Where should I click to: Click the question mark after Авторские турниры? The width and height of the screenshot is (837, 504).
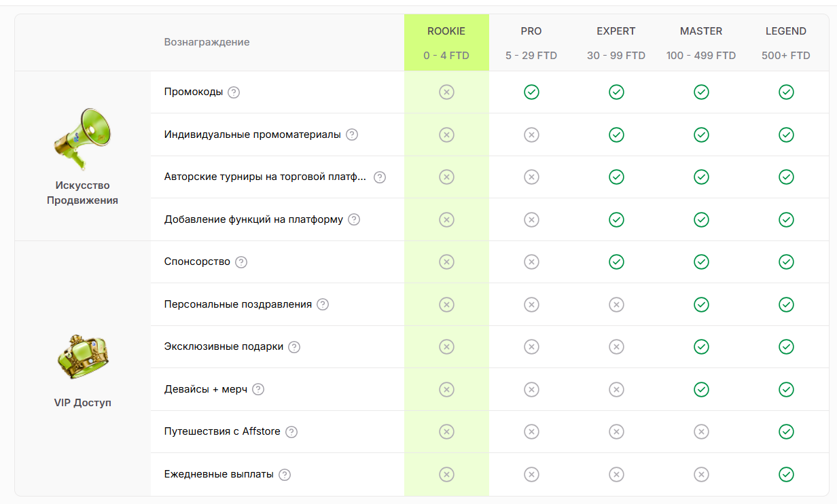click(x=380, y=177)
